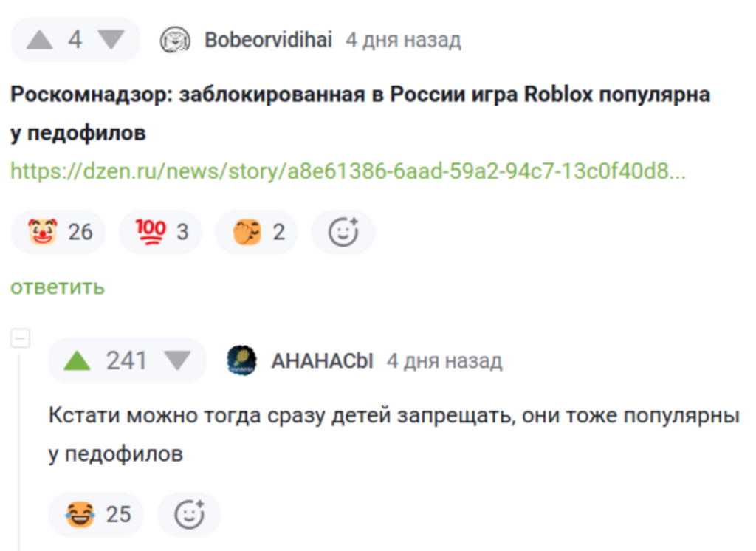756x551 pixels.
Task: Upvote the АНАНАСЫ reply with green arrow
Action: (x=77, y=360)
